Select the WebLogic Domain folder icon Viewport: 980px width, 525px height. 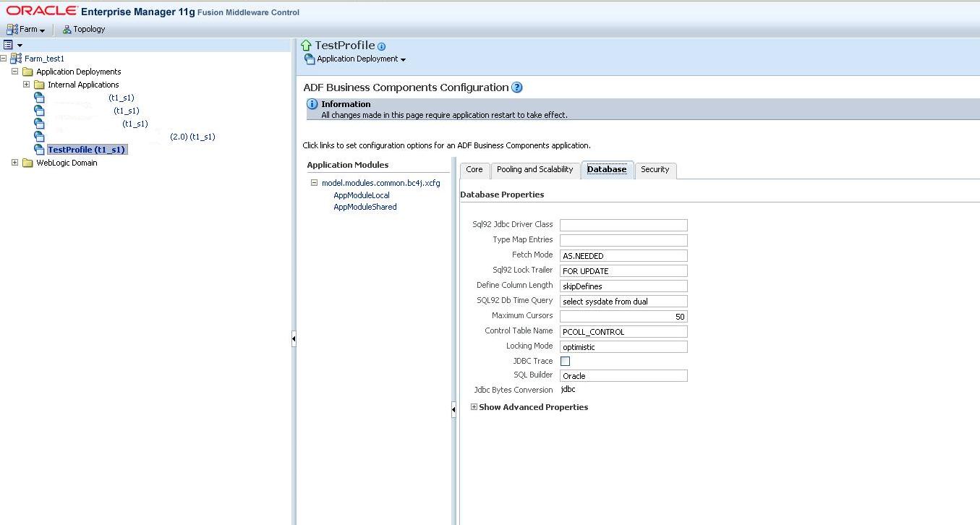click(x=28, y=163)
